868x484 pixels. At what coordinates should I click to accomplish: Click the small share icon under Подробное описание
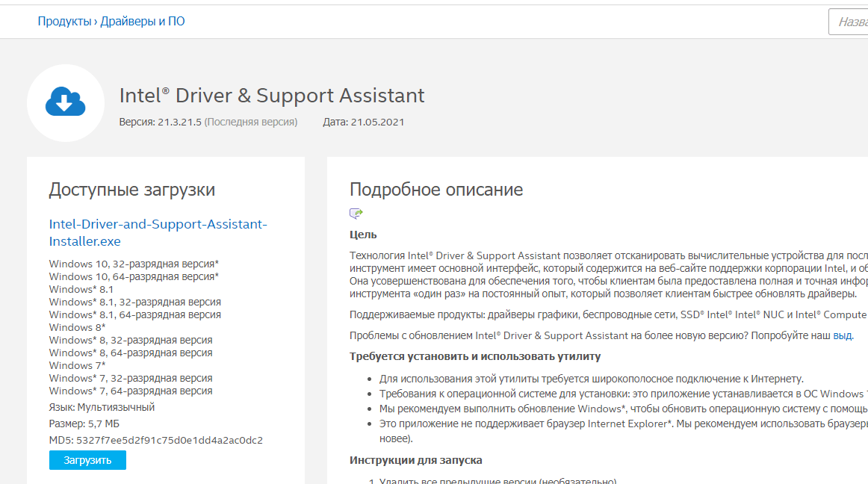pos(356,213)
